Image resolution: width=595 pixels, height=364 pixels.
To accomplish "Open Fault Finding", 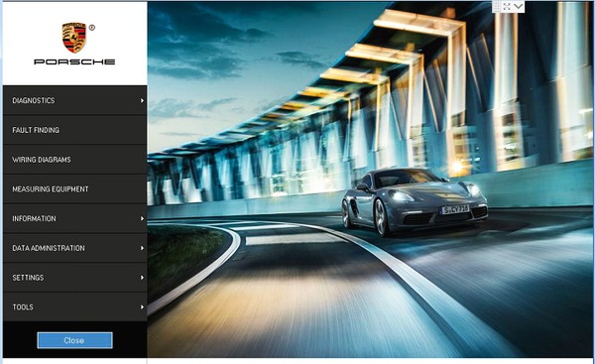I will pyautogui.click(x=74, y=130).
